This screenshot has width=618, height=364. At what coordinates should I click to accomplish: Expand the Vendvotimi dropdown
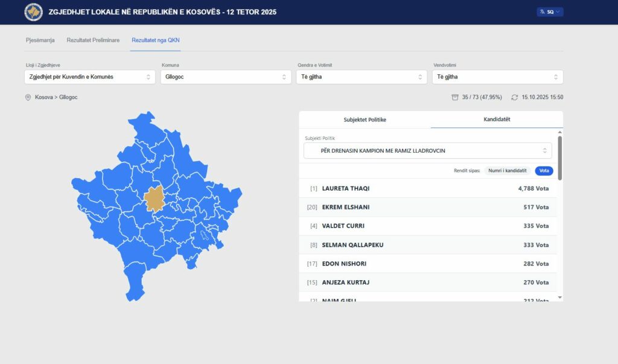coord(497,77)
